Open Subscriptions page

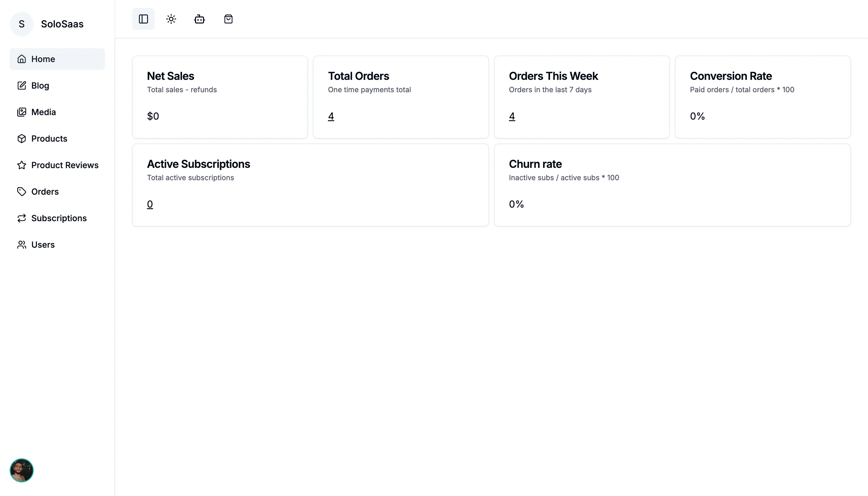tap(57, 218)
